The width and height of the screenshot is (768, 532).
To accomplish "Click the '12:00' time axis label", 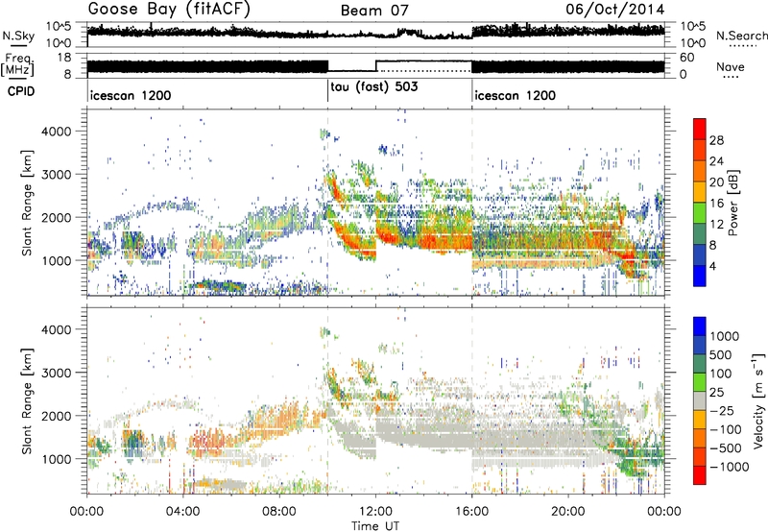I will (x=375, y=512).
